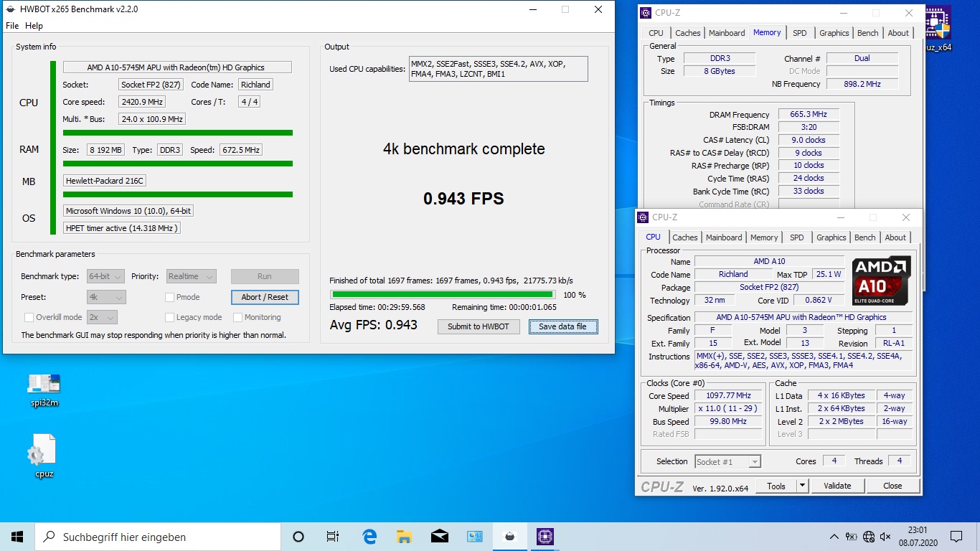Open About tab in upper CPU-Z
The image size is (980, 551).
[898, 33]
